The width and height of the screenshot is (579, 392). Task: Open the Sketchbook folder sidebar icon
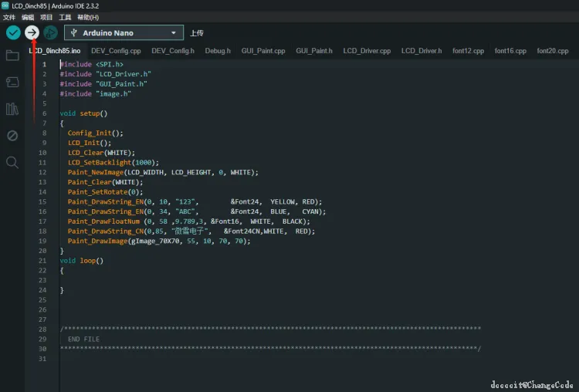click(12, 56)
